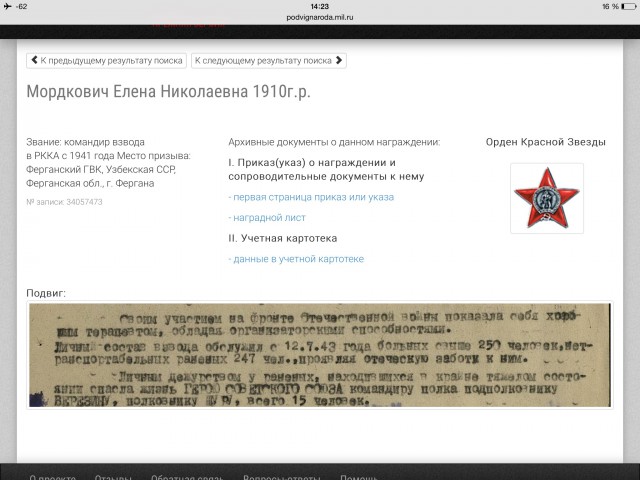Go to previous search result
The image size is (640, 480).
point(106,61)
